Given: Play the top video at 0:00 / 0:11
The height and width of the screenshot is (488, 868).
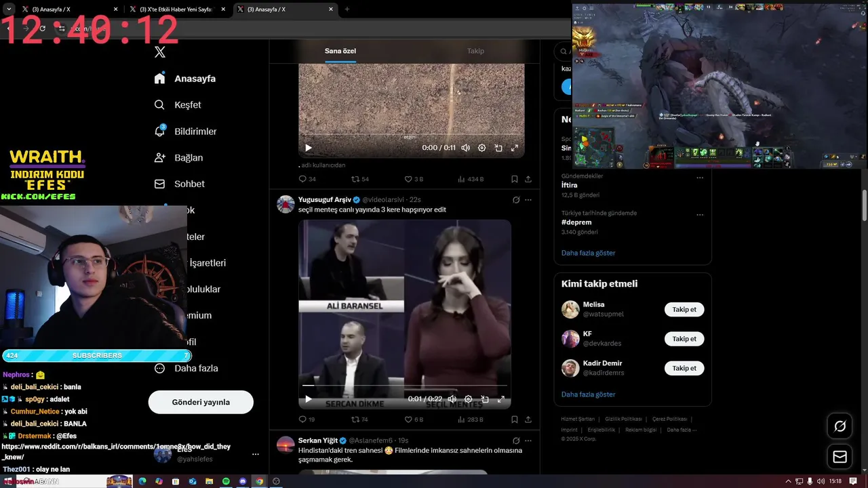Looking at the screenshot, I should (x=308, y=148).
